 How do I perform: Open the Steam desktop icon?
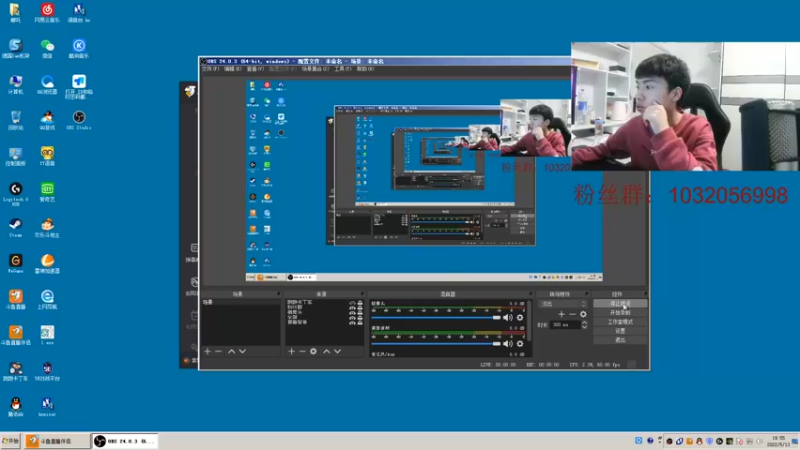point(16,228)
